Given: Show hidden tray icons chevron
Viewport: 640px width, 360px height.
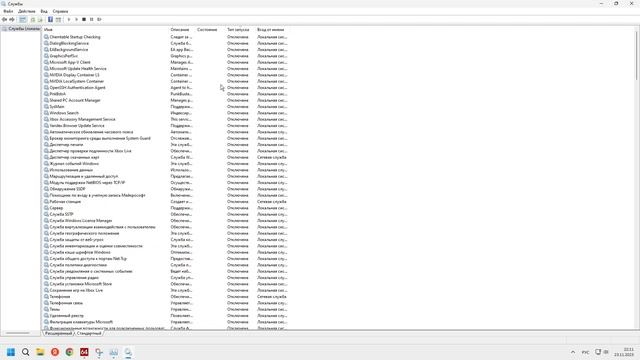Looking at the screenshot, I should pyautogui.click(x=573, y=352).
